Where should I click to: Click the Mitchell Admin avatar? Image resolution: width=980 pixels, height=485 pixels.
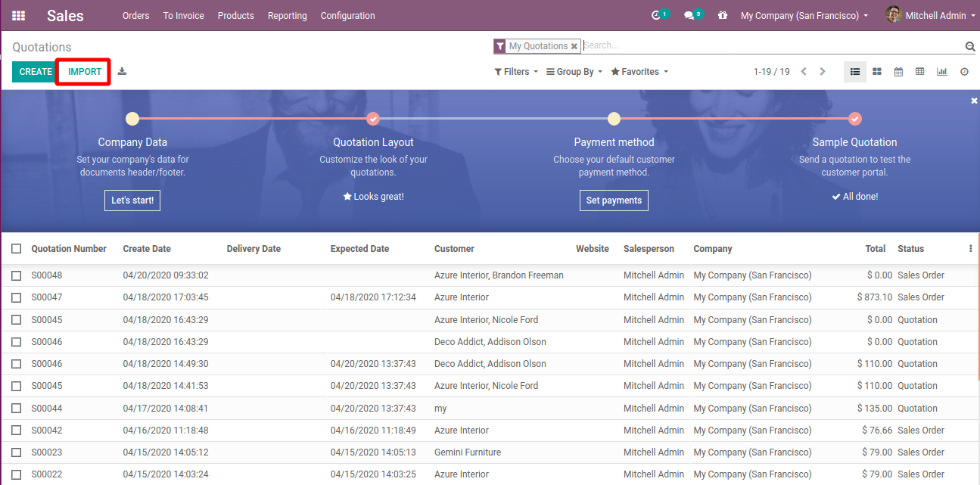coord(894,15)
